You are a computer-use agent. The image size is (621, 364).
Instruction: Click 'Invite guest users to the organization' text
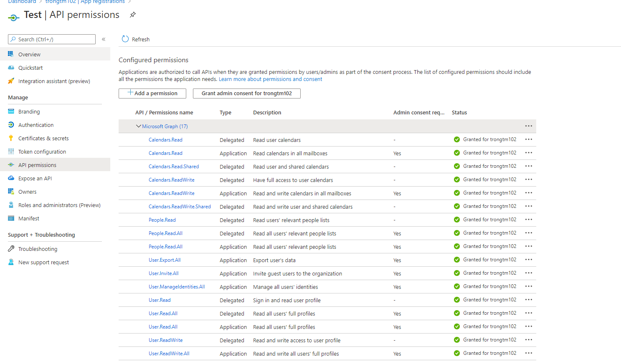click(x=297, y=273)
